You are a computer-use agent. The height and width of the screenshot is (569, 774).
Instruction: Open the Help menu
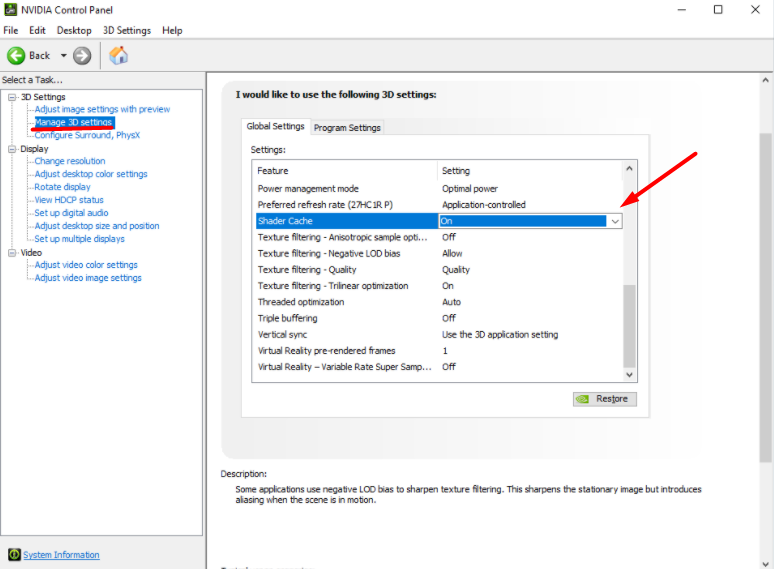(172, 30)
